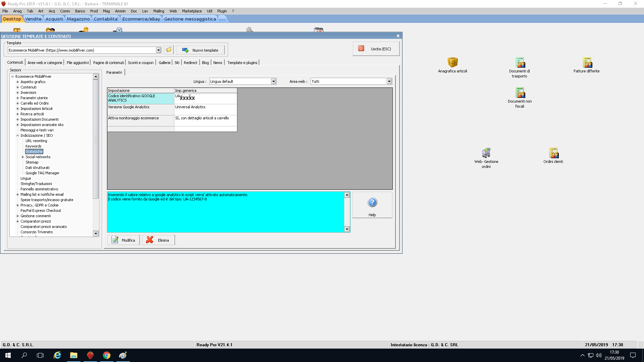Screen dimensions: 644x362
Task: Click the Help question mark icon
Action: pyautogui.click(x=372, y=202)
